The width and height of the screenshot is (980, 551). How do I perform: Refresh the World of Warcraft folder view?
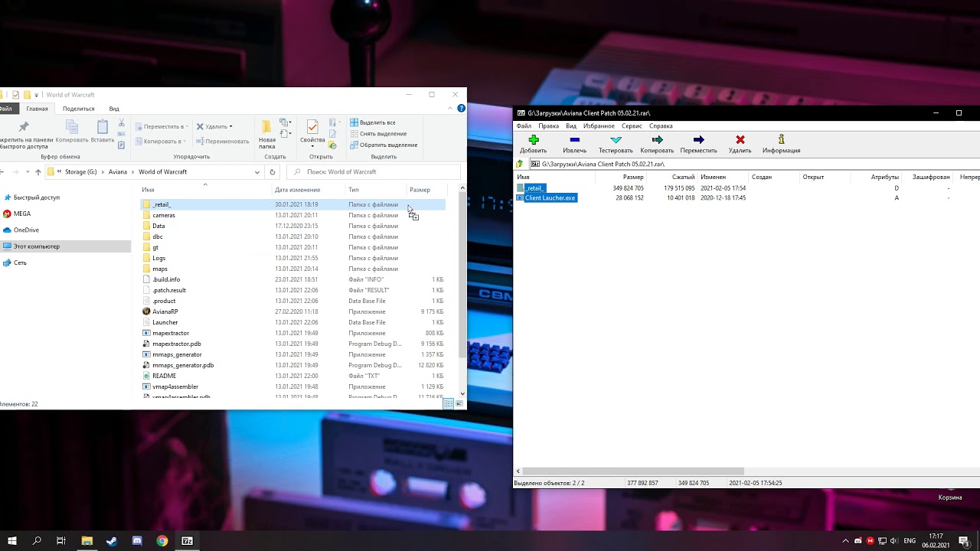click(272, 172)
